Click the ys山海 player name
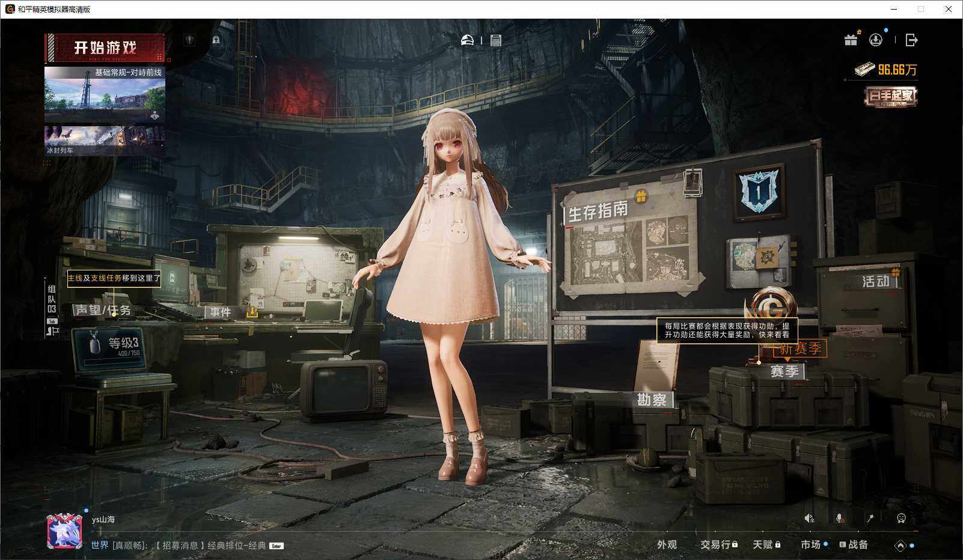Screen dimensions: 963x560 click(x=103, y=520)
